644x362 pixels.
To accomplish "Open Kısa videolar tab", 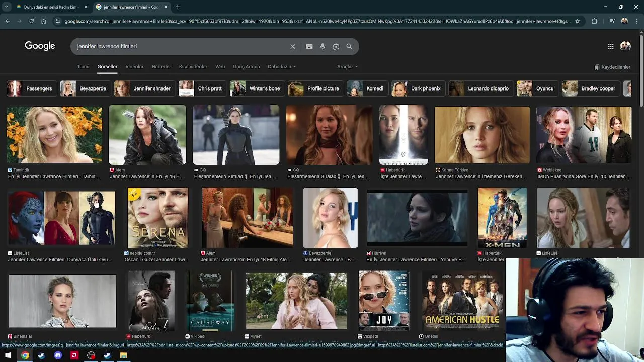I will tap(193, 67).
